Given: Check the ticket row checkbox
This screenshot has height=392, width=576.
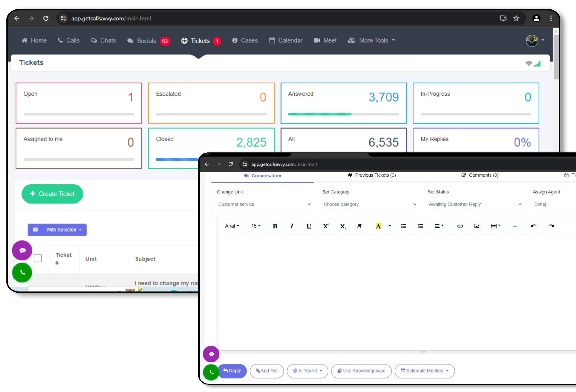Looking at the screenshot, I should 37,259.
